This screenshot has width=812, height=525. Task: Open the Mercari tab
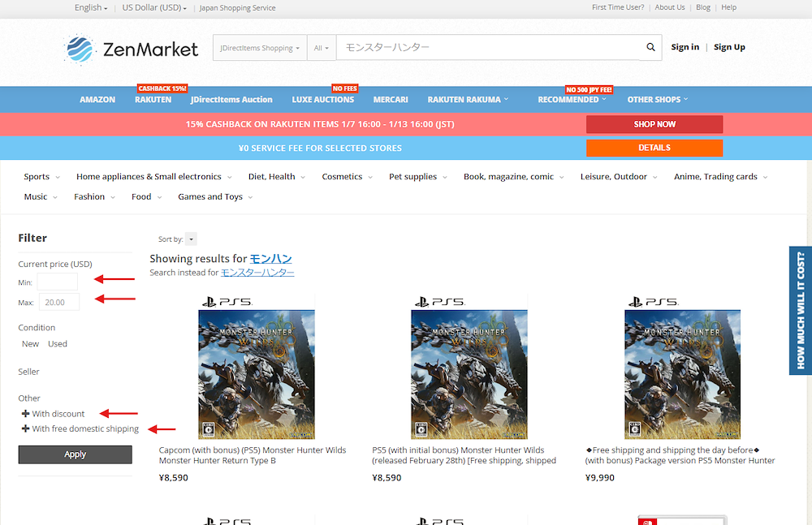391,100
